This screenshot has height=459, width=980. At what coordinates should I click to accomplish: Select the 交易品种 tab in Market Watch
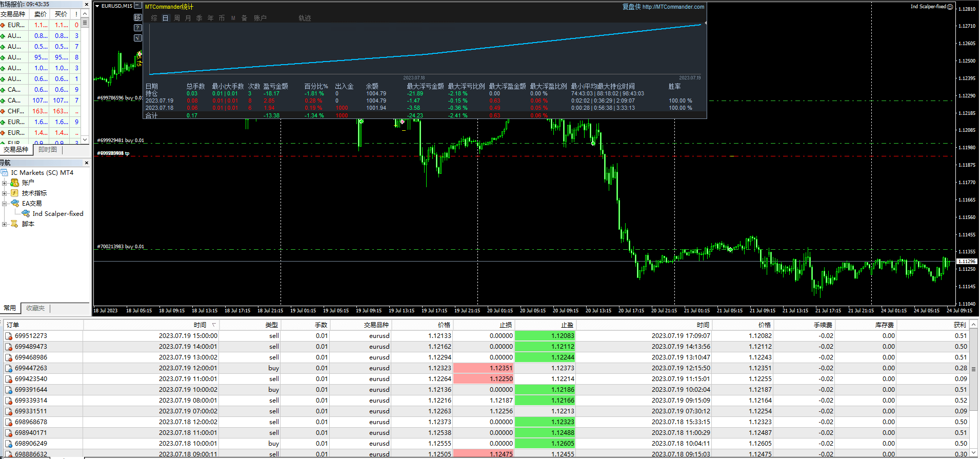[16, 150]
